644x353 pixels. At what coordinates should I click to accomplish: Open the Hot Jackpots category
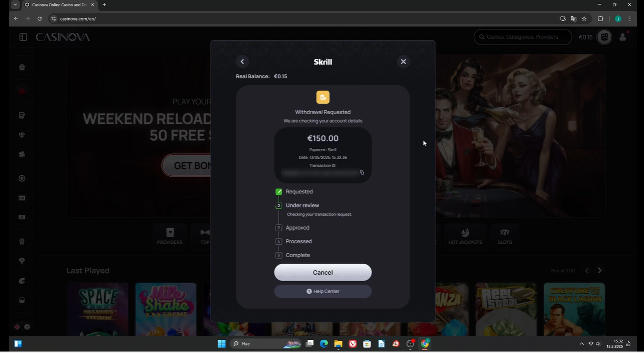click(x=465, y=236)
